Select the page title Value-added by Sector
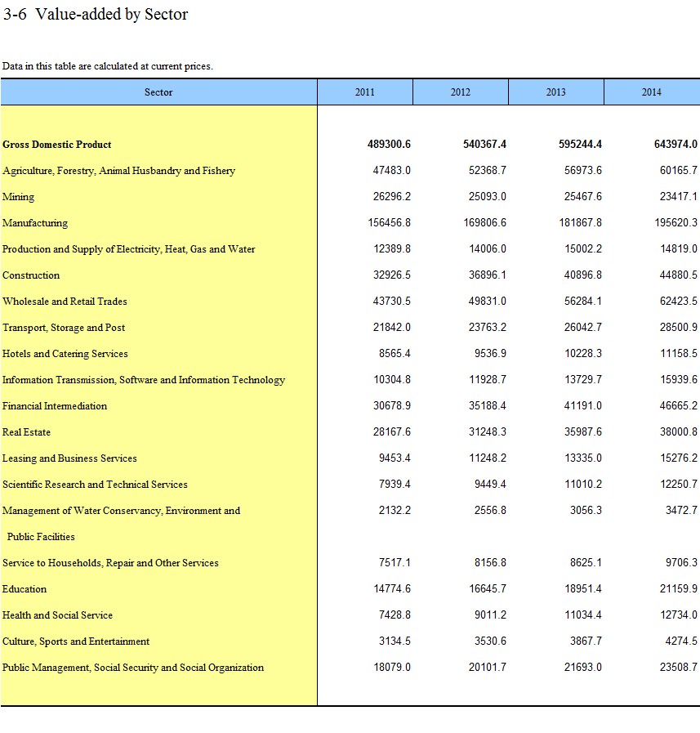This screenshot has width=700, height=733. [x=96, y=15]
